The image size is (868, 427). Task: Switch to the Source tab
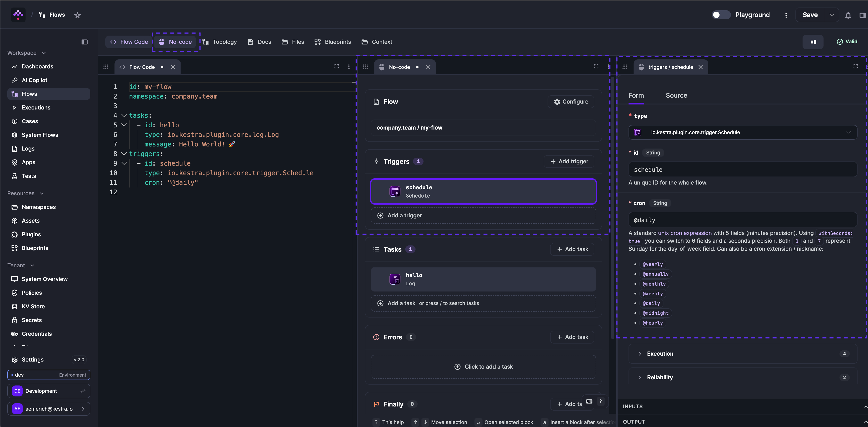tap(676, 95)
